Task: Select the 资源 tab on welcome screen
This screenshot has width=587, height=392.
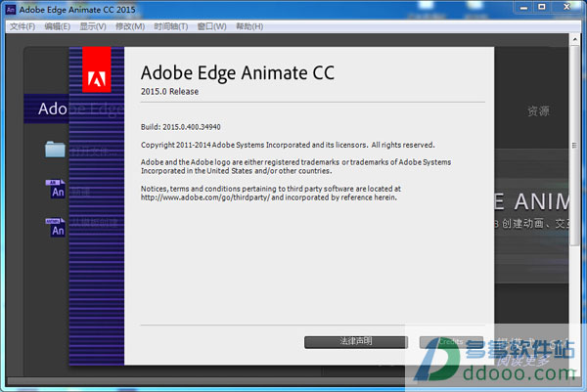Action: point(538,111)
